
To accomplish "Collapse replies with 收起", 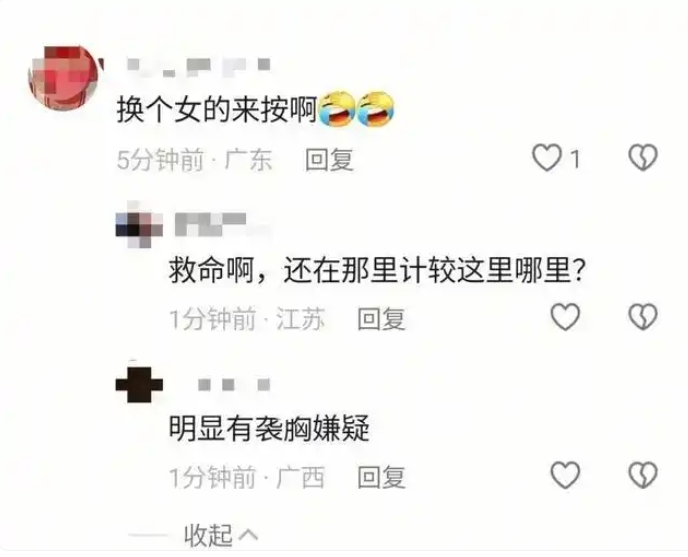I will 208,535.
